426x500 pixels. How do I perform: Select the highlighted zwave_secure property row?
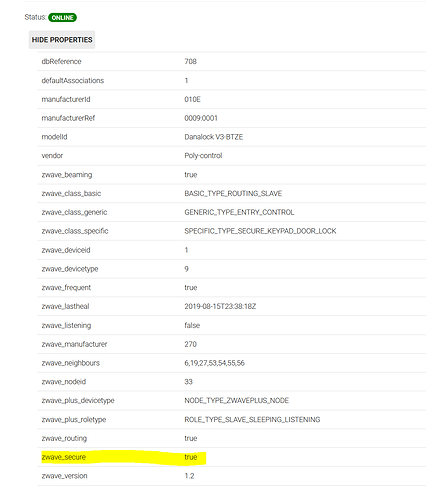231,457
